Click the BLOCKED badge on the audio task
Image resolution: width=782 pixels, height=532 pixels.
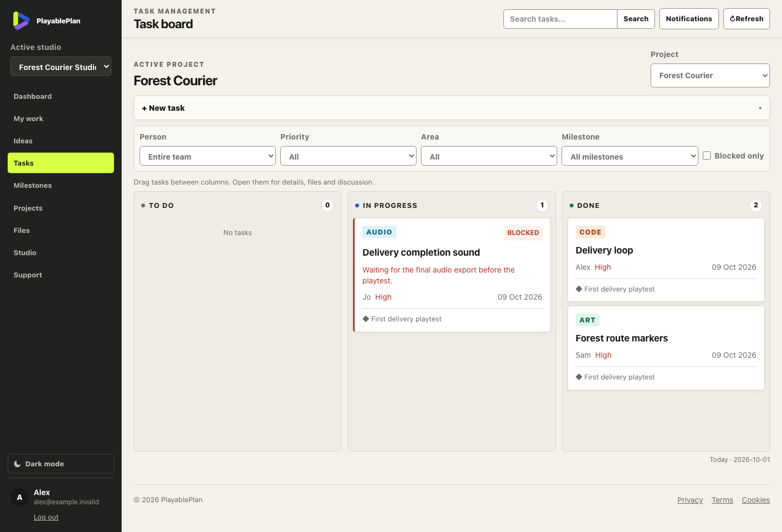[523, 233]
